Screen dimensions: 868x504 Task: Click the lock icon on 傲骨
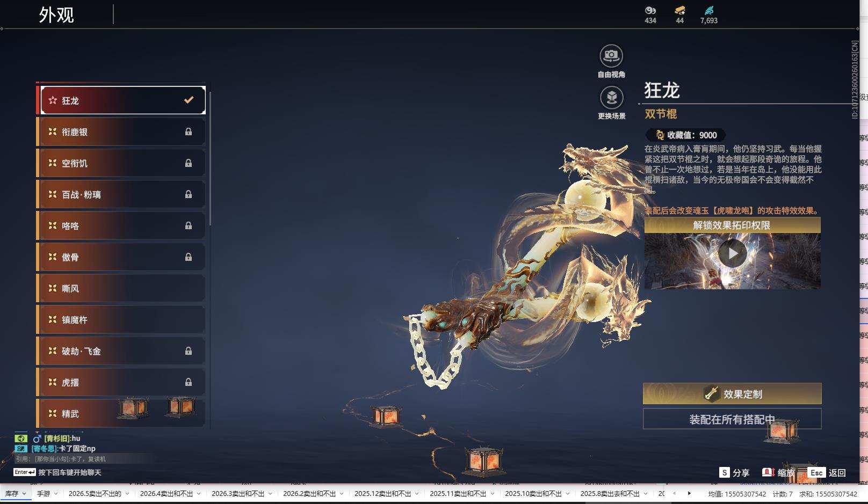(x=189, y=257)
